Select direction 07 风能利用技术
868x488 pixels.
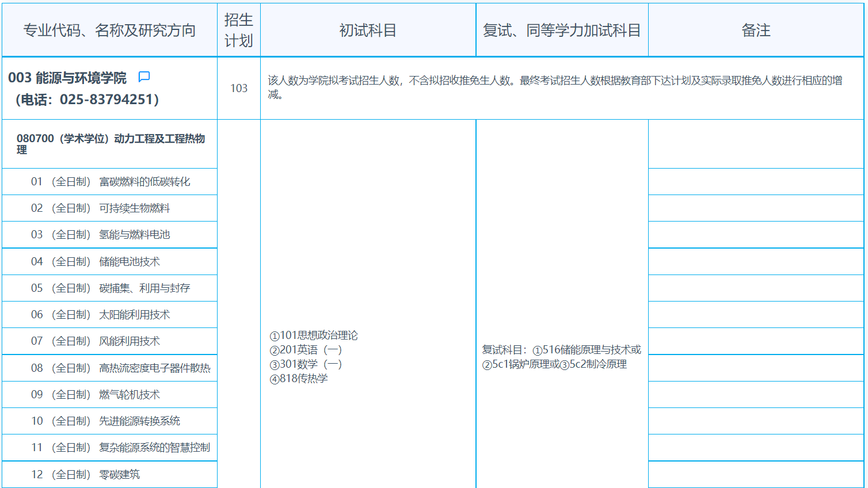click(x=110, y=341)
